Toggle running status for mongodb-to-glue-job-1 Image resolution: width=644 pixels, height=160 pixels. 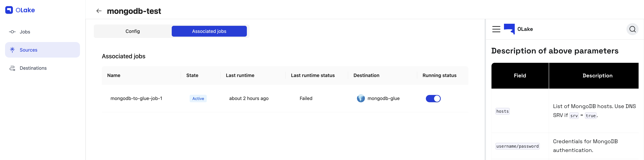pos(433,98)
